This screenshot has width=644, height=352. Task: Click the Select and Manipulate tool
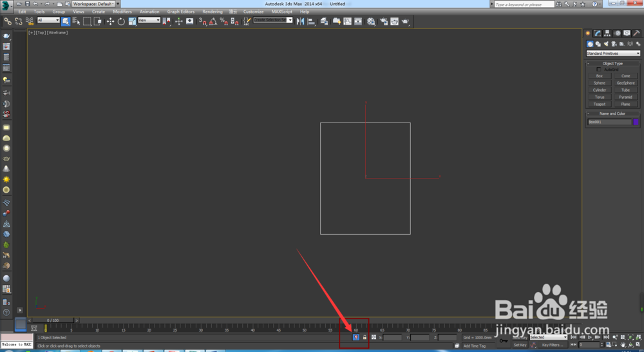point(178,21)
